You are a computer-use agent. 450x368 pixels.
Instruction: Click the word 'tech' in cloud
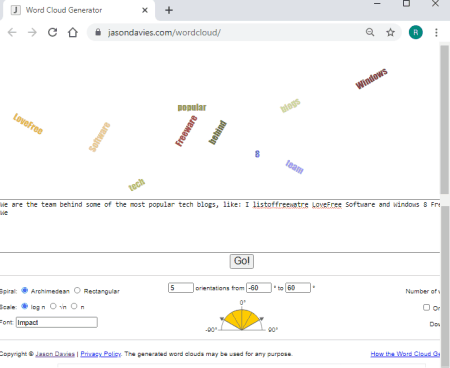(x=137, y=185)
